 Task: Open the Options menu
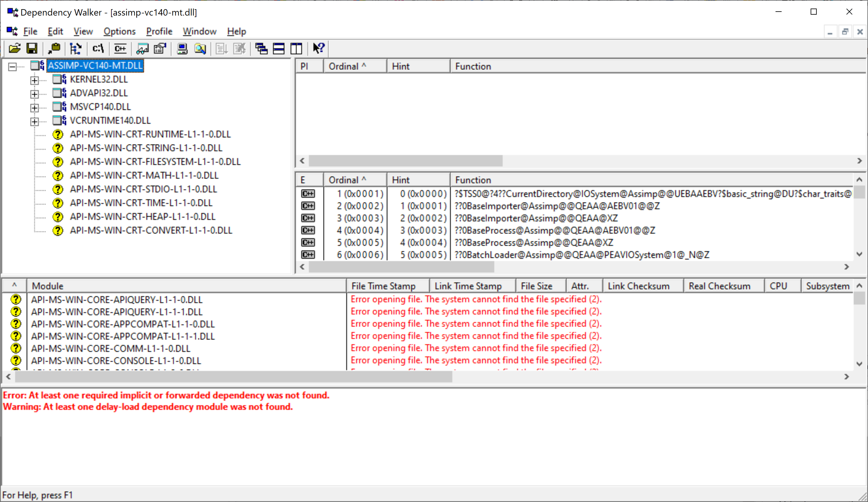point(119,31)
